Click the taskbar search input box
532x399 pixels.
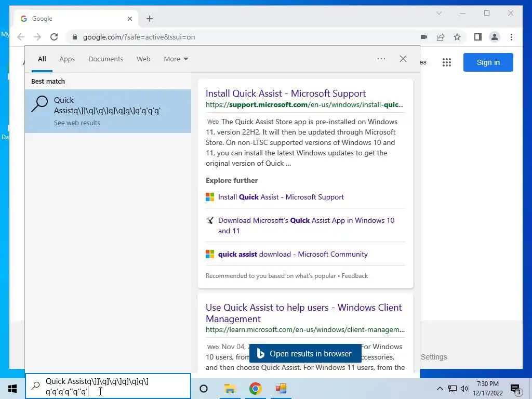(108, 387)
